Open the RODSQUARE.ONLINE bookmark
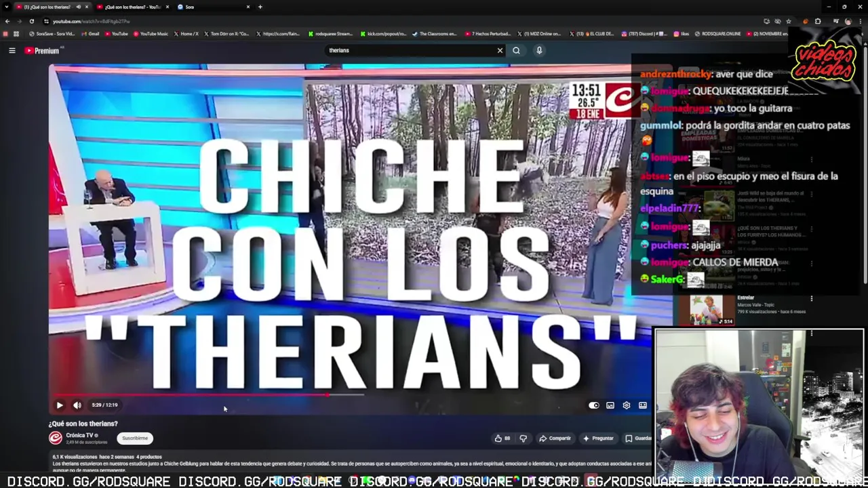 pyautogui.click(x=717, y=34)
